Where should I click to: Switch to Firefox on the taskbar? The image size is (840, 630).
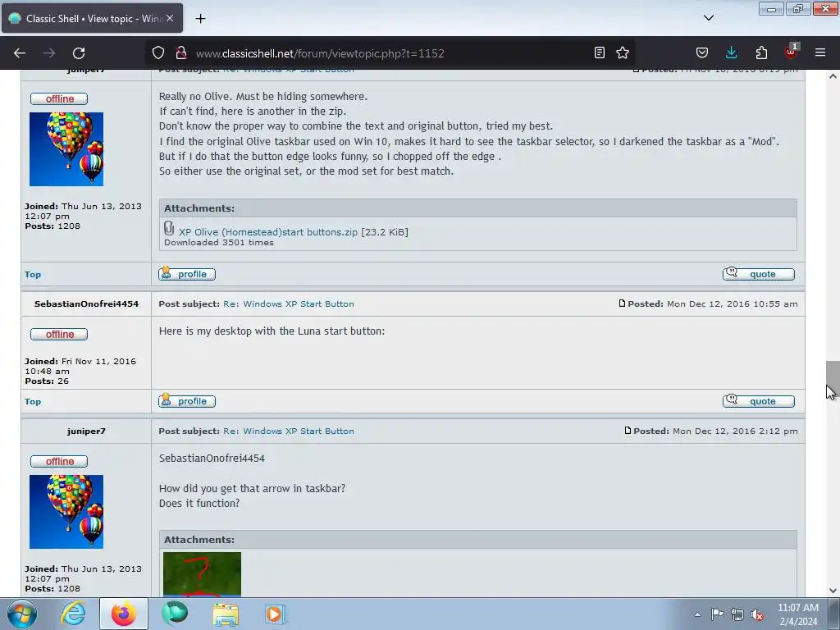(x=124, y=614)
